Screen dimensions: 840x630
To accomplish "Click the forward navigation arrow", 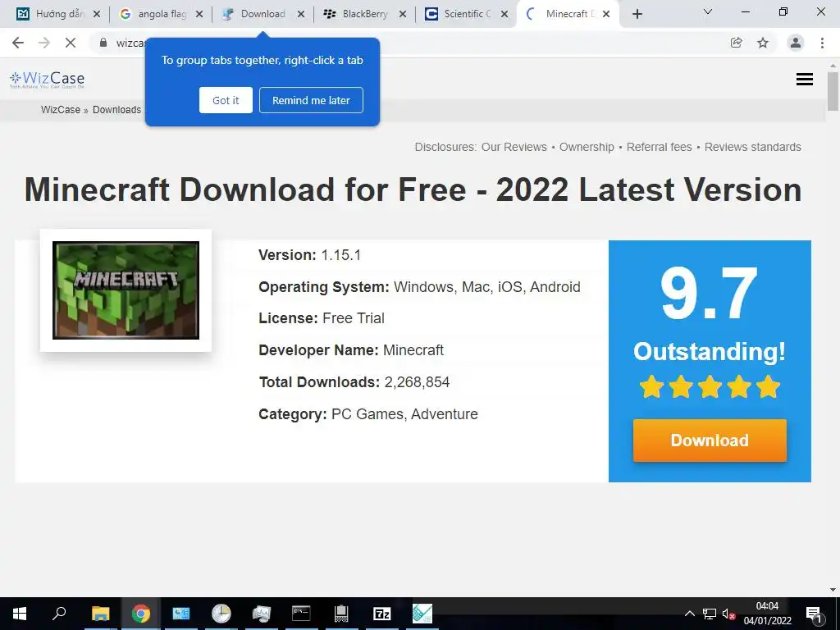I will [x=44, y=43].
